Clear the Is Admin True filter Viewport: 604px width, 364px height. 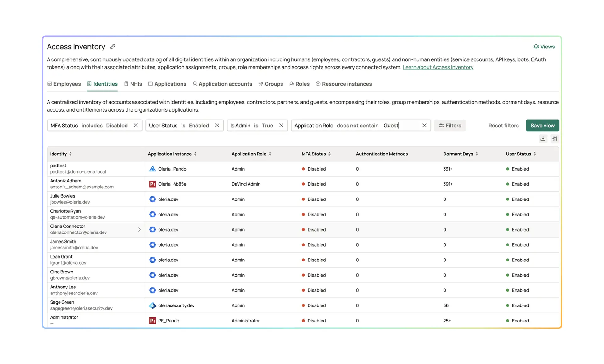point(281,126)
